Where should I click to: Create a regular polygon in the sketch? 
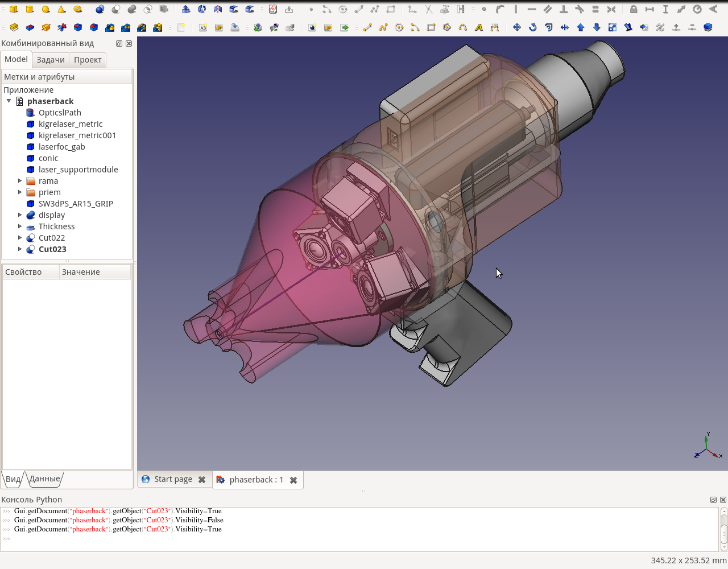click(x=447, y=27)
